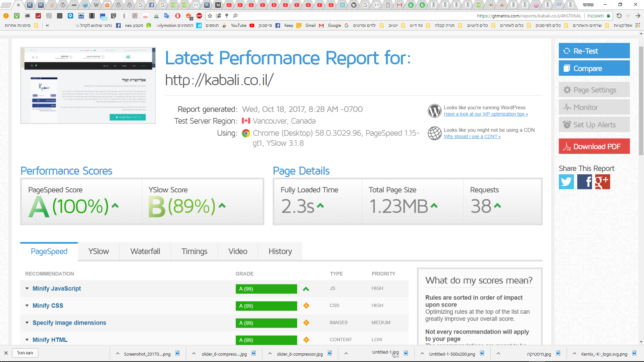Open options arrow for slider_6-compressor.jpg download
Image resolution: width=644 pixels, height=362 pixels.
click(270, 354)
